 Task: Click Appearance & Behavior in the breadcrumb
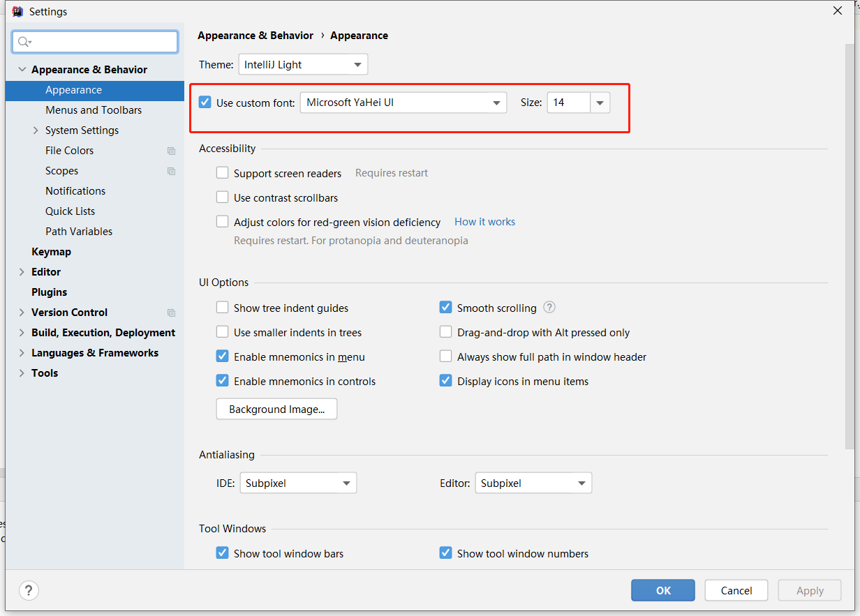click(255, 36)
